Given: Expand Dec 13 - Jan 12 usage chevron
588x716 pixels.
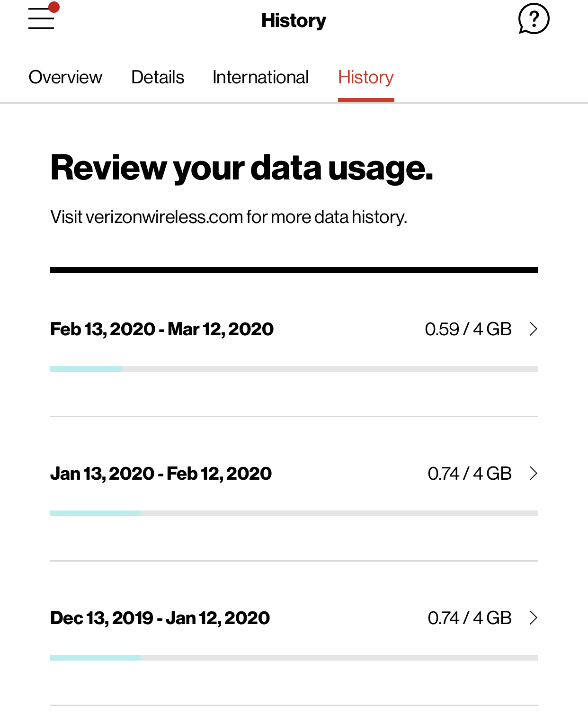Looking at the screenshot, I should [534, 618].
